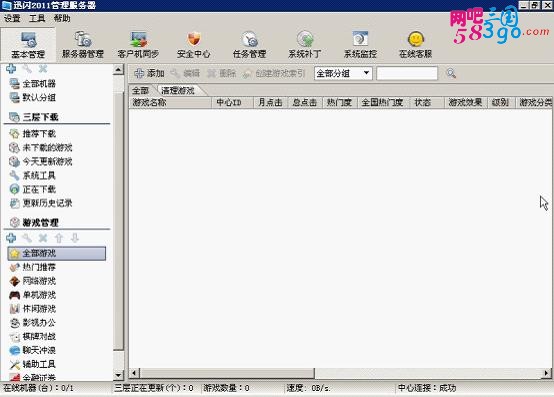The height and width of the screenshot is (397, 554).
Task: Click the horizontal scrollbar thumb
Action: [227, 373]
